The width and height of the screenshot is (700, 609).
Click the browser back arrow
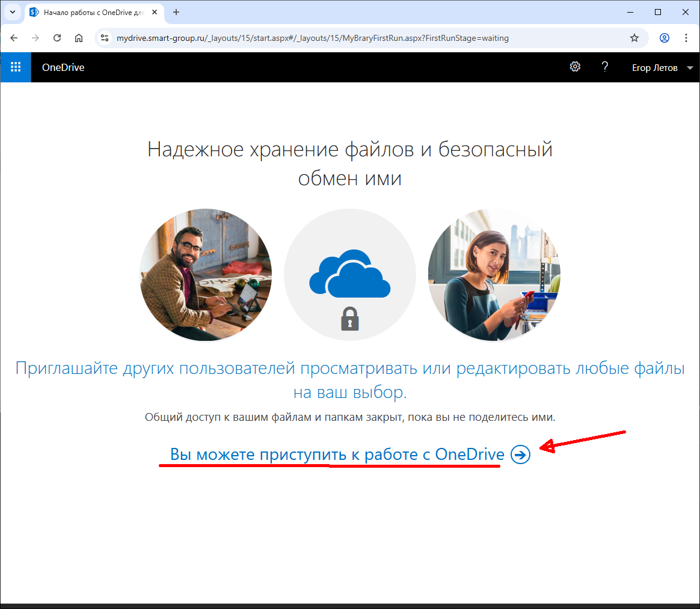(x=14, y=38)
